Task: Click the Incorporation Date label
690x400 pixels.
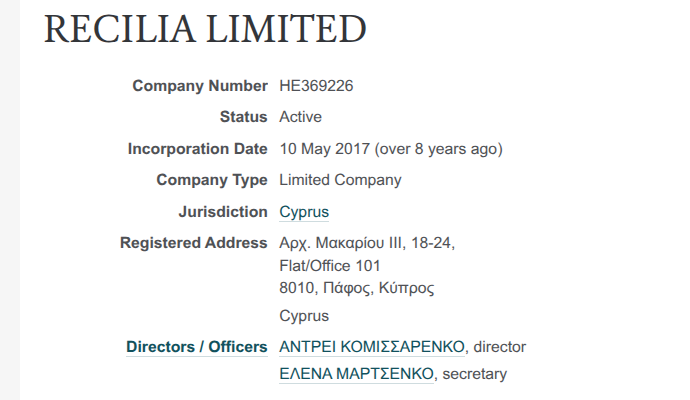Action: click(x=197, y=149)
